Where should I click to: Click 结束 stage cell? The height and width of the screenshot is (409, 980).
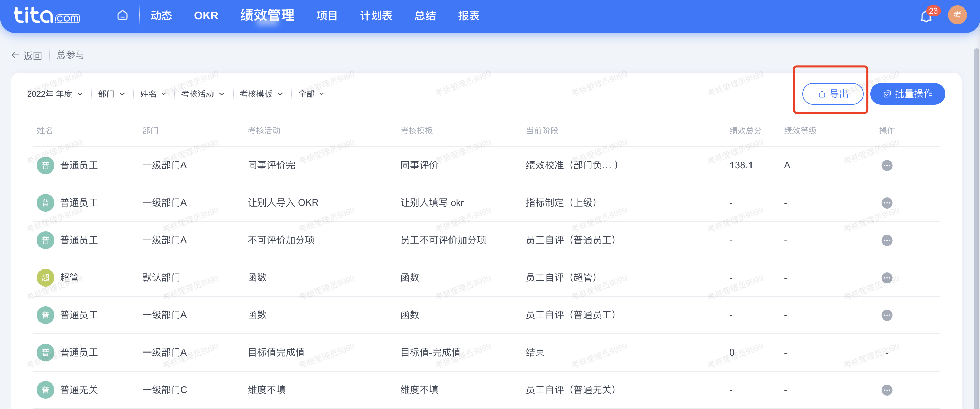[x=535, y=353]
